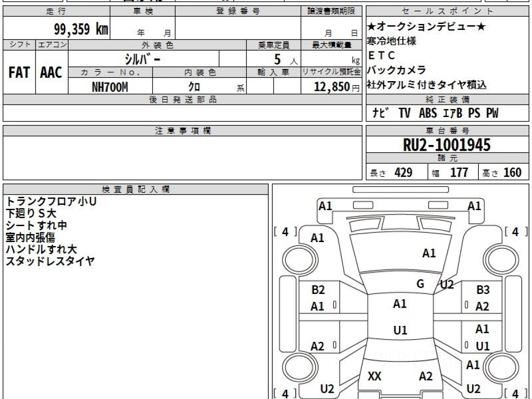Image resolution: width=532 pixels, height=399 pixels.
Task: Select the セールスポイント section header
Action: point(448,12)
